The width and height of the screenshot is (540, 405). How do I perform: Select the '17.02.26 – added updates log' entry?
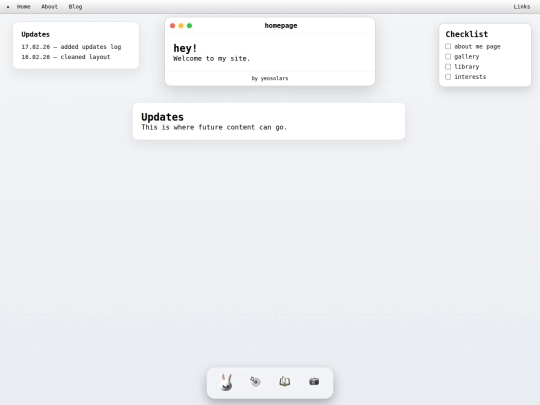(71, 47)
